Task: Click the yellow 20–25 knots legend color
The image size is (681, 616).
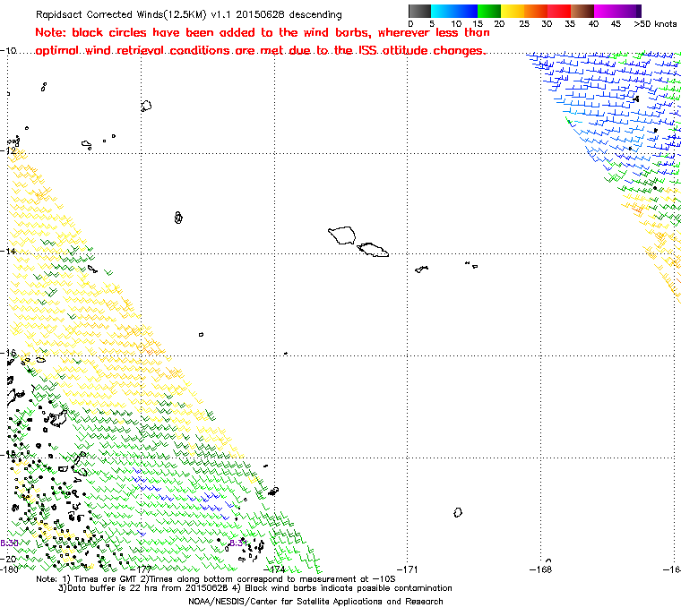Action: pos(513,11)
